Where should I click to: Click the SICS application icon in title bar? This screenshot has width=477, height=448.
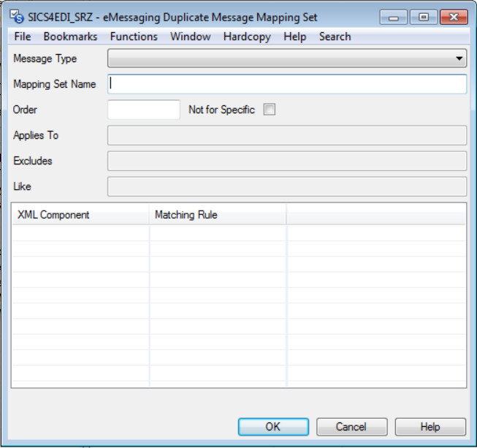pyautogui.click(x=16, y=17)
